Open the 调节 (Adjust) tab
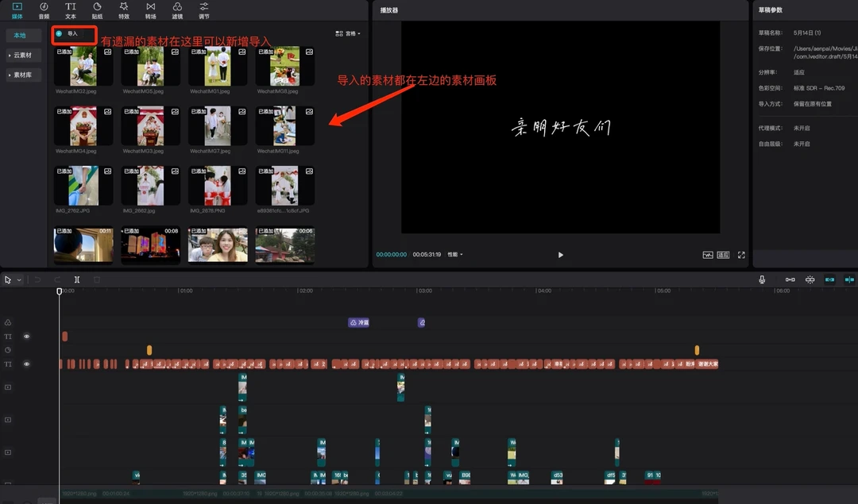 click(204, 10)
